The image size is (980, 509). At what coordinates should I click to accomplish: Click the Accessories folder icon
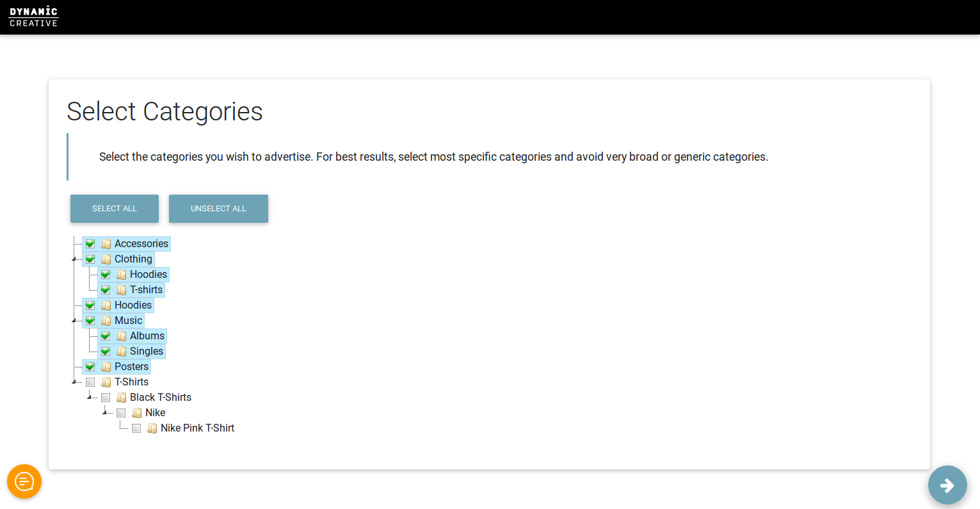pos(106,244)
